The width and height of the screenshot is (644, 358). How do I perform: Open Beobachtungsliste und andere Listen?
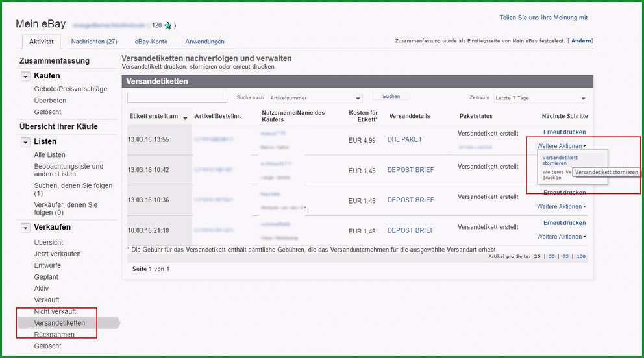pos(69,170)
